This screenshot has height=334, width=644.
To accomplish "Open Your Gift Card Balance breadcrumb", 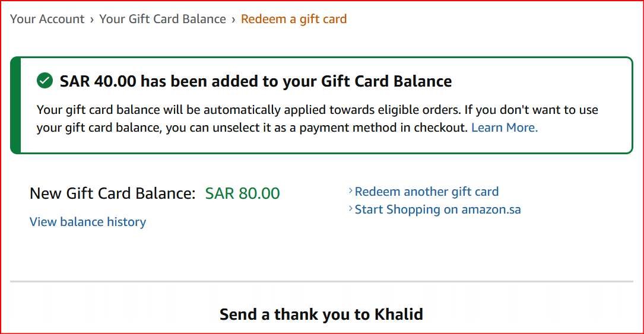I will (163, 19).
